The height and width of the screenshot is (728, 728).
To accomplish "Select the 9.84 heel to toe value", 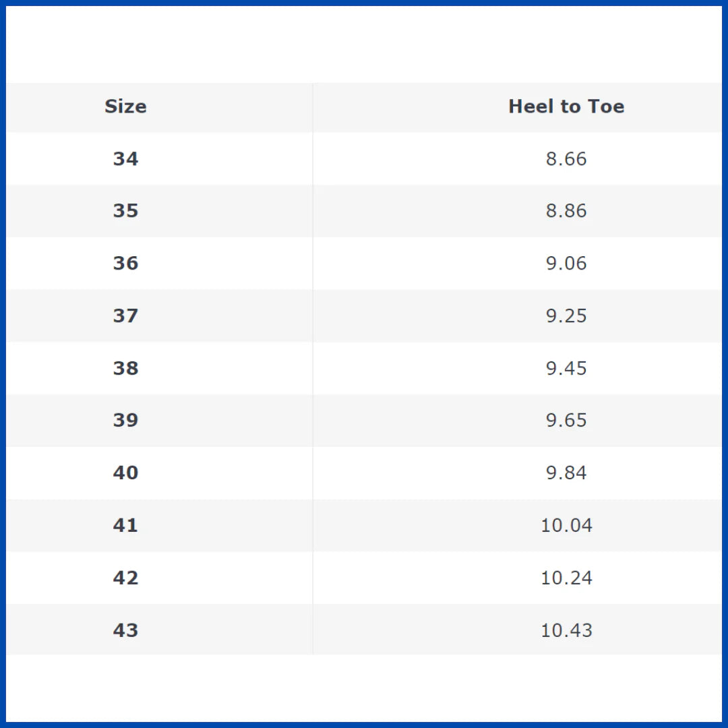I will coord(566,473).
